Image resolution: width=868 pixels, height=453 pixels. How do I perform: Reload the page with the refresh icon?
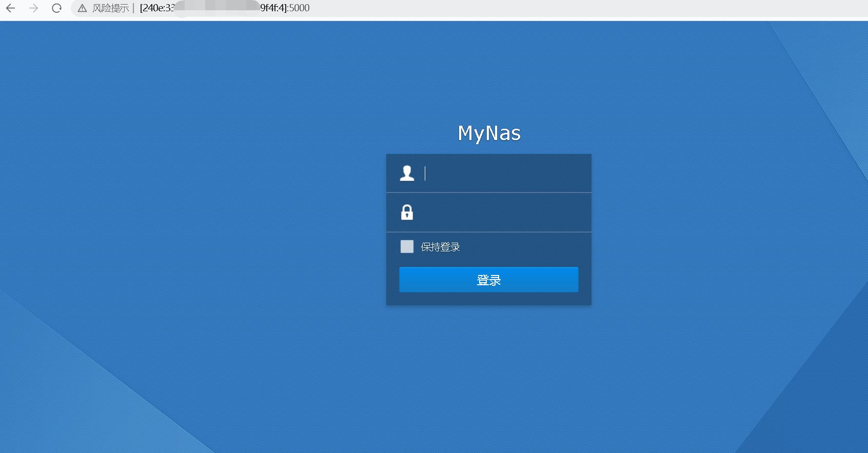(x=57, y=8)
